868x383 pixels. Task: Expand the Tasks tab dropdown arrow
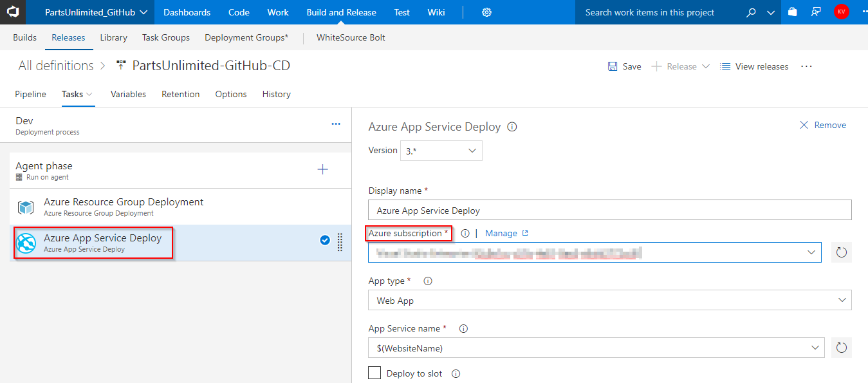[89, 94]
